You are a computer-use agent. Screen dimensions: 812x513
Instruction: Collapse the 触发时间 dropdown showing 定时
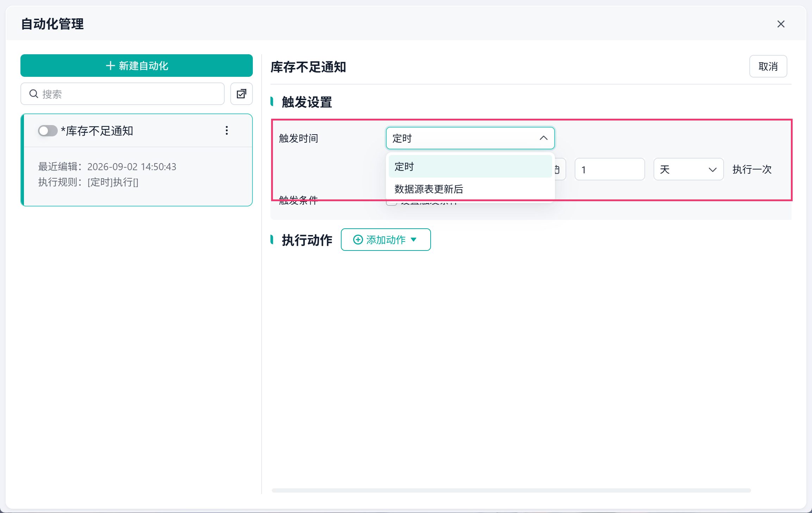coord(470,138)
